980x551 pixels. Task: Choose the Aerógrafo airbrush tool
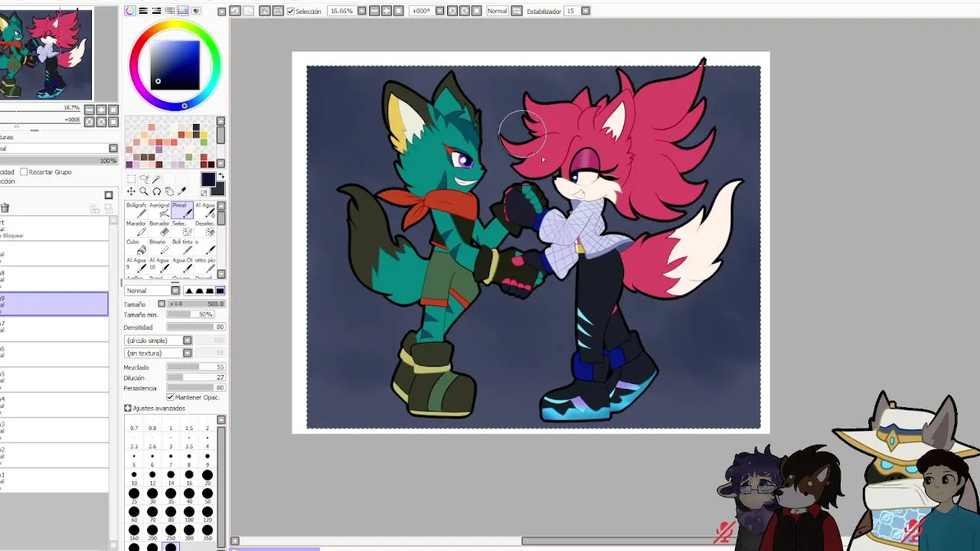tap(159, 210)
